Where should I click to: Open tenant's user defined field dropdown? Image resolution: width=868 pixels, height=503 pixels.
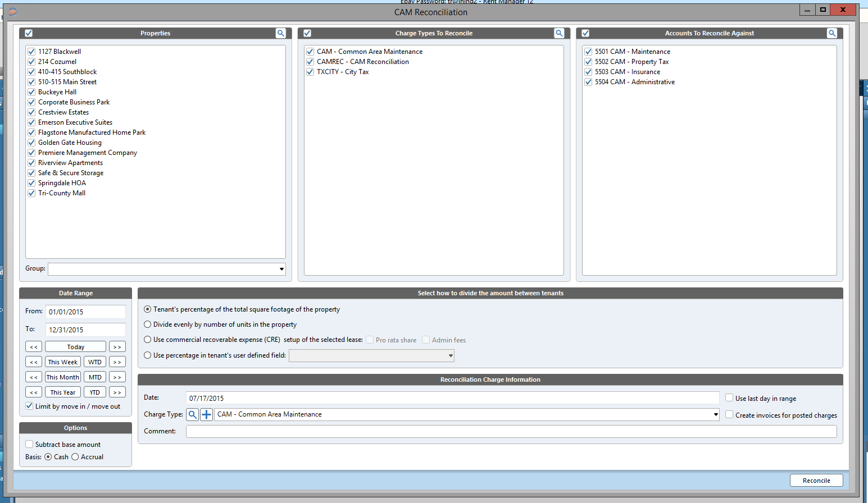[x=451, y=355]
